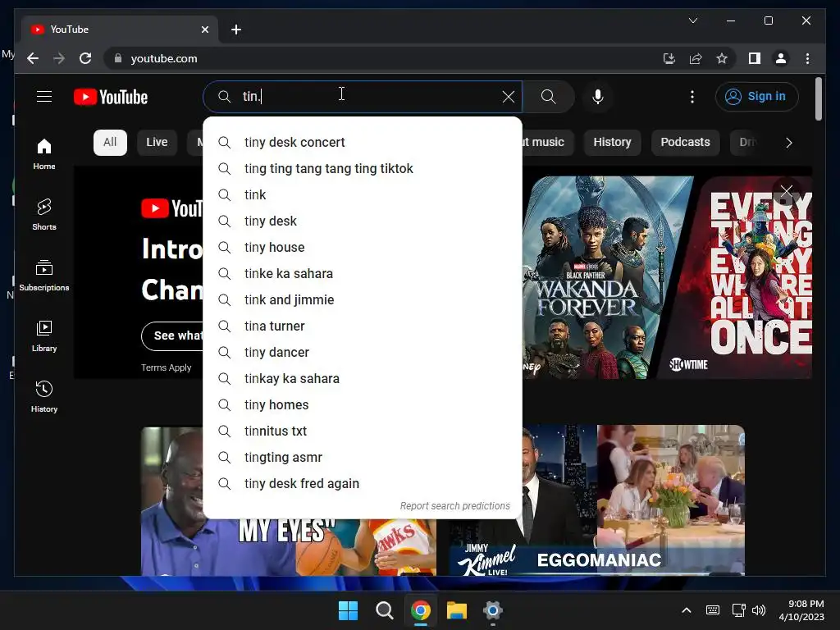Choose suggestion tinnitus txt

coord(363,431)
